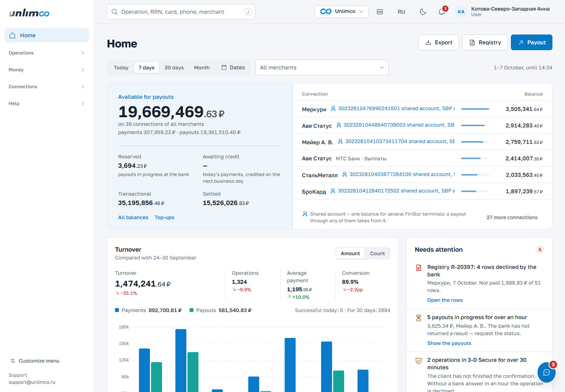Select the 7 days tab
The height and width of the screenshot is (392, 565).
point(147,67)
